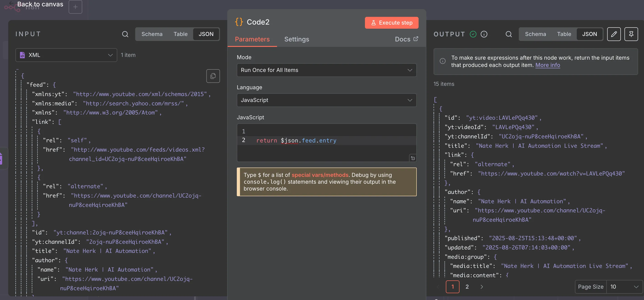Click the Code2 curly braces icon
This screenshot has width=644, height=300.
(239, 22)
